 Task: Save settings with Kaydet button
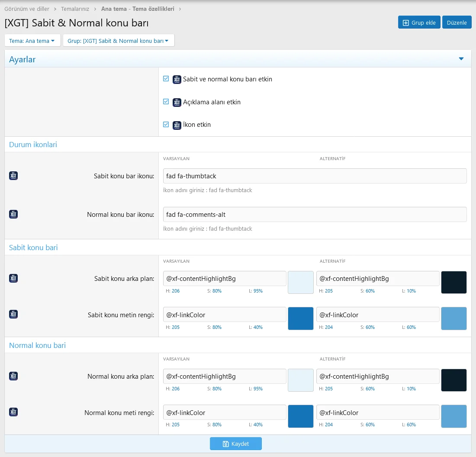pyautogui.click(x=236, y=444)
